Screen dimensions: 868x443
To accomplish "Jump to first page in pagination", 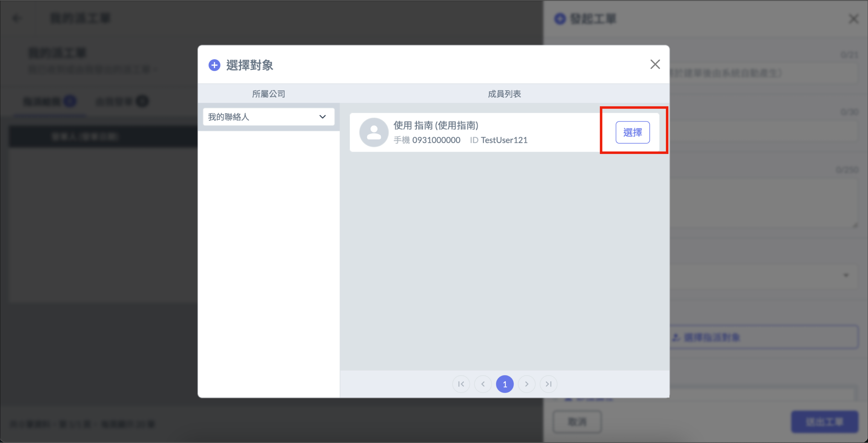I will (x=461, y=384).
